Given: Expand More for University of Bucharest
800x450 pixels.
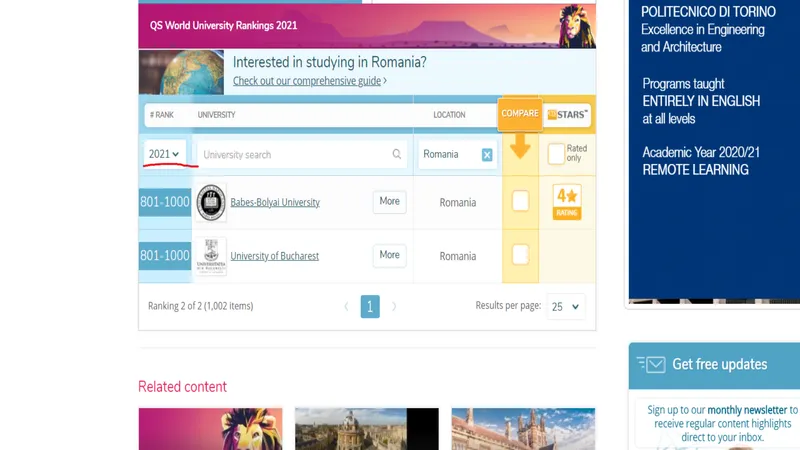Looking at the screenshot, I should [x=390, y=255].
